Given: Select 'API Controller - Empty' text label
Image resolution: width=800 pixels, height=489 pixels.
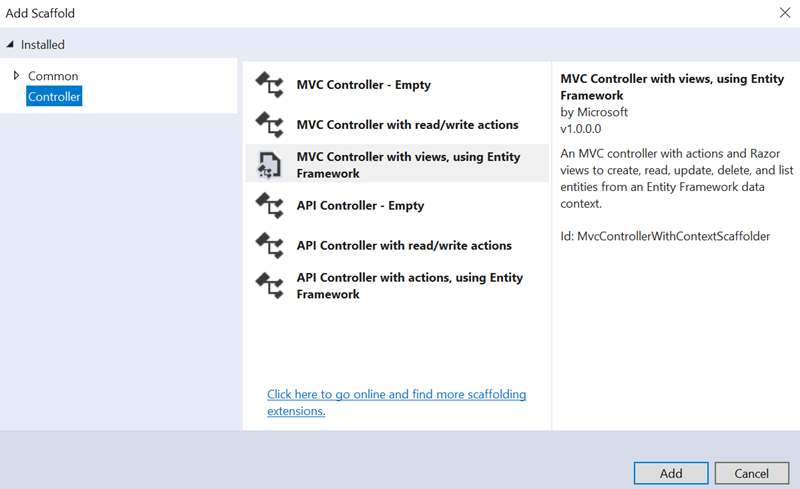Looking at the screenshot, I should click(x=360, y=205).
